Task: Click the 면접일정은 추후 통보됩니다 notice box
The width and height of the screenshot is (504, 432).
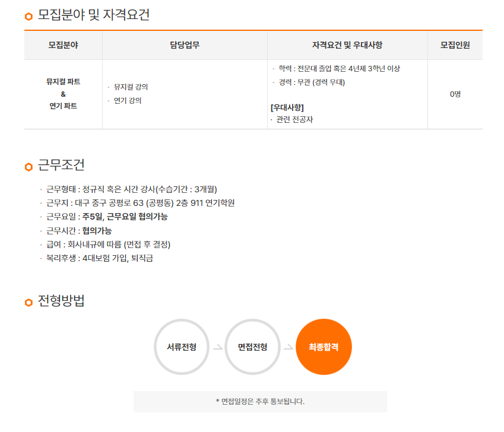Action: 260,402
